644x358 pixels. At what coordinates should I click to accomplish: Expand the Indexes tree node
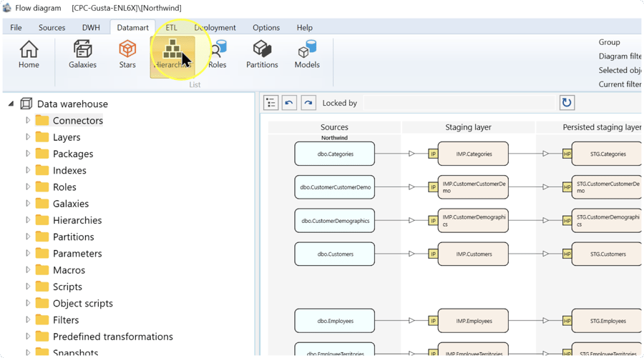coord(27,170)
